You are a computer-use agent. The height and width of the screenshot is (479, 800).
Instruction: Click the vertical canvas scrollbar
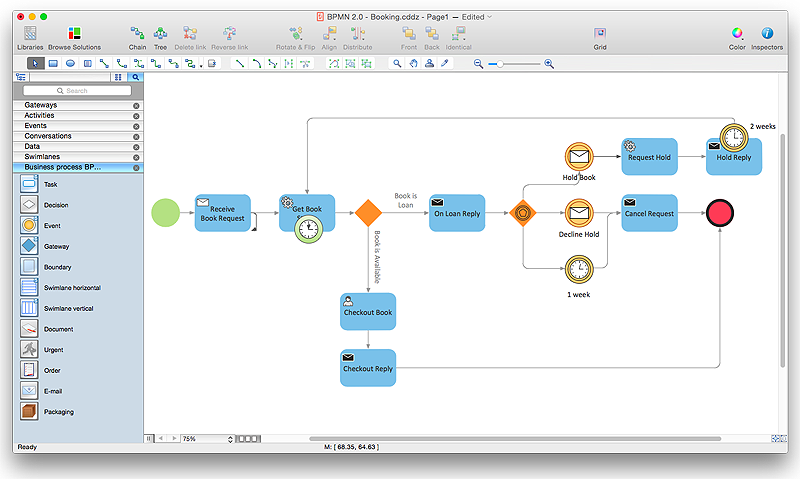[x=783, y=250]
